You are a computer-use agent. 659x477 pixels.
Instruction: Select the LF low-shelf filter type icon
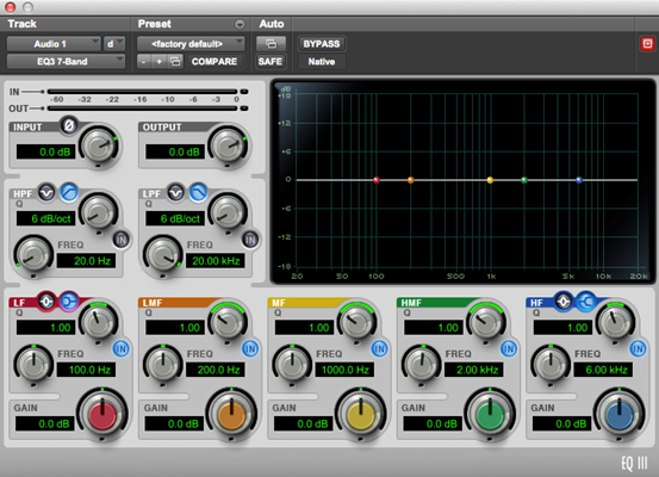(68, 300)
